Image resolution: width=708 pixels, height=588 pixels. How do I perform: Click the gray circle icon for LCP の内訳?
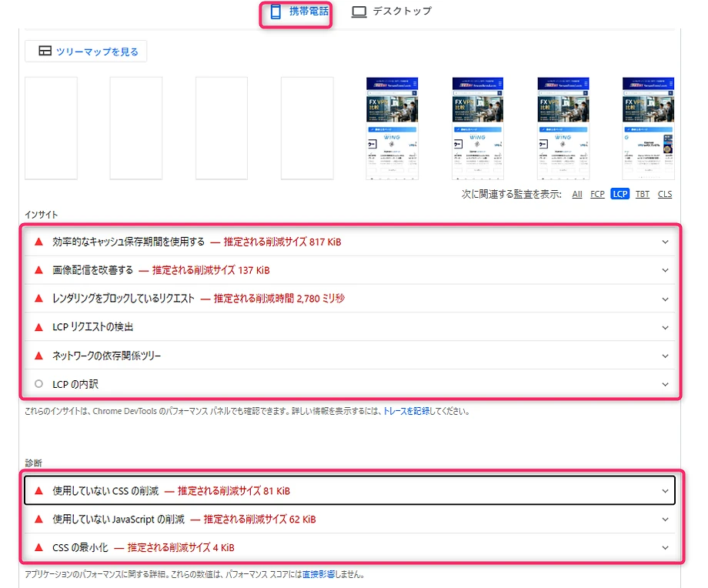[38, 384]
